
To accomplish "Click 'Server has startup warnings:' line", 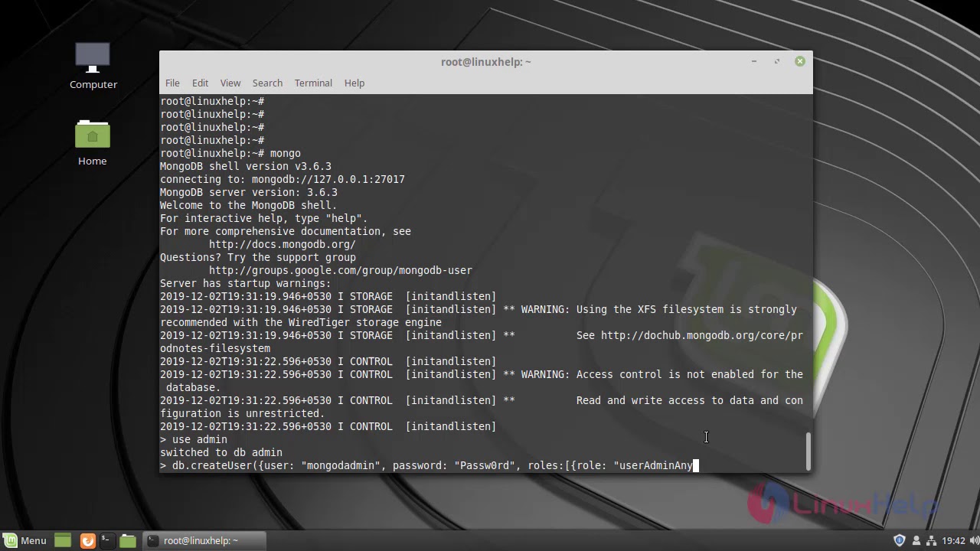I will [246, 283].
